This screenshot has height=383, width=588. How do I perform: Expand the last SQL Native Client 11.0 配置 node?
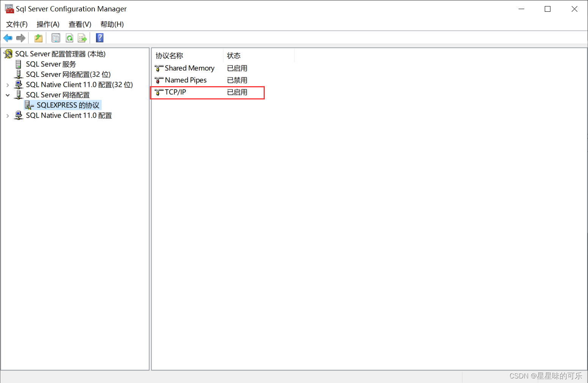click(x=8, y=116)
